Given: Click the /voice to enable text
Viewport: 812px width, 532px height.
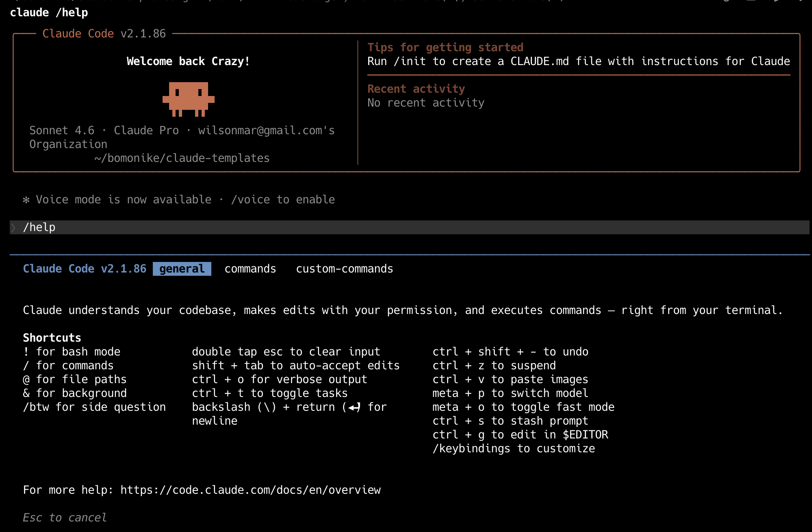Looking at the screenshot, I should tap(283, 200).
